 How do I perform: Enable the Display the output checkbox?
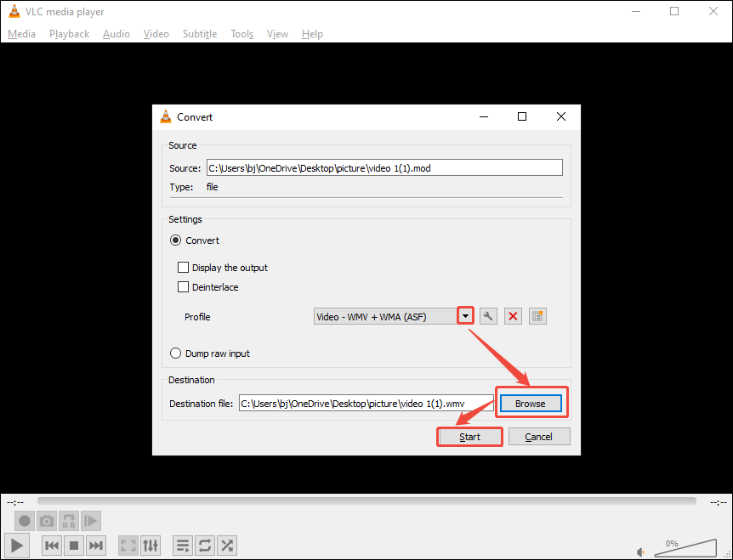pyautogui.click(x=183, y=267)
